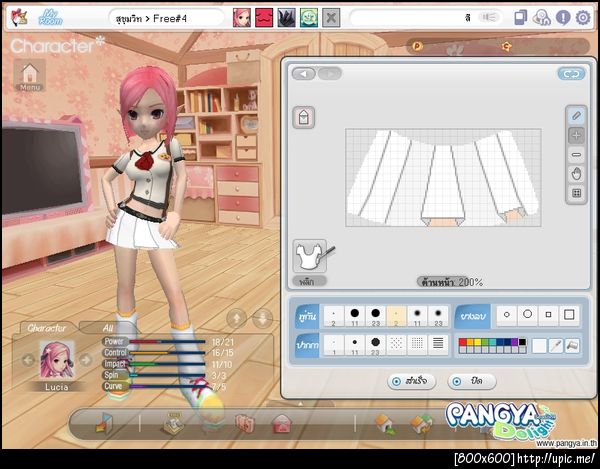Switch to the Character tab
This screenshot has width=600, height=469.
click(x=47, y=328)
